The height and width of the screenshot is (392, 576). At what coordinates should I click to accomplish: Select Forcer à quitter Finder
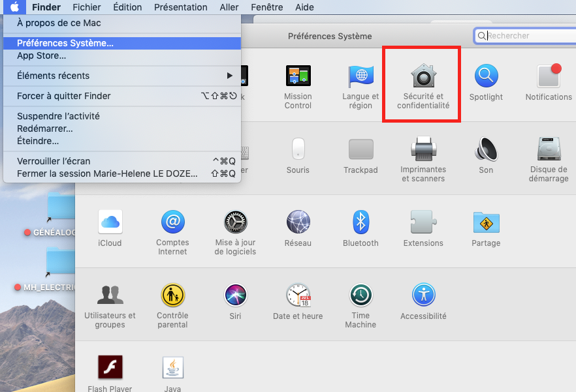coord(64,96)
